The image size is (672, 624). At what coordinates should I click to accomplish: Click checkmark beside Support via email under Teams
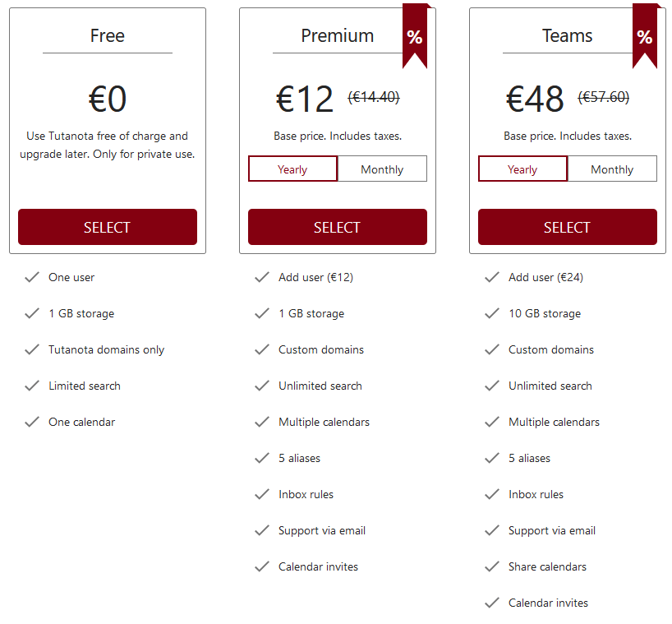[492, 531]
